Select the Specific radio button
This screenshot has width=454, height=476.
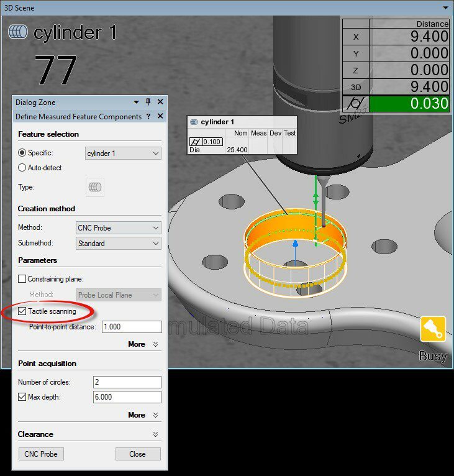tap(22, 153)
